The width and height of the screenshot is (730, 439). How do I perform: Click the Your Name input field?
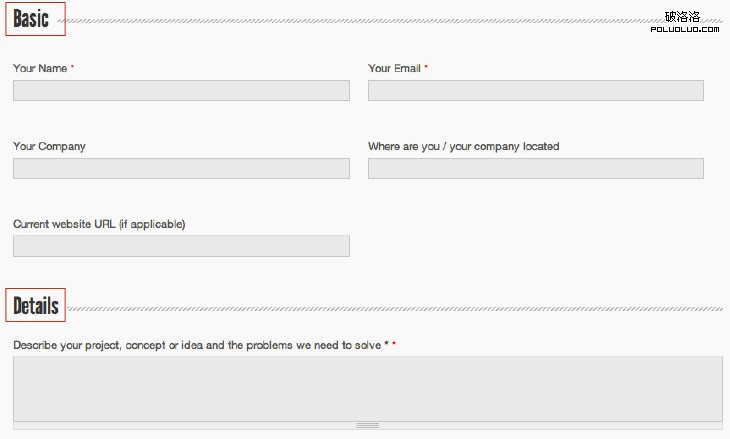[x=181, y=91]
